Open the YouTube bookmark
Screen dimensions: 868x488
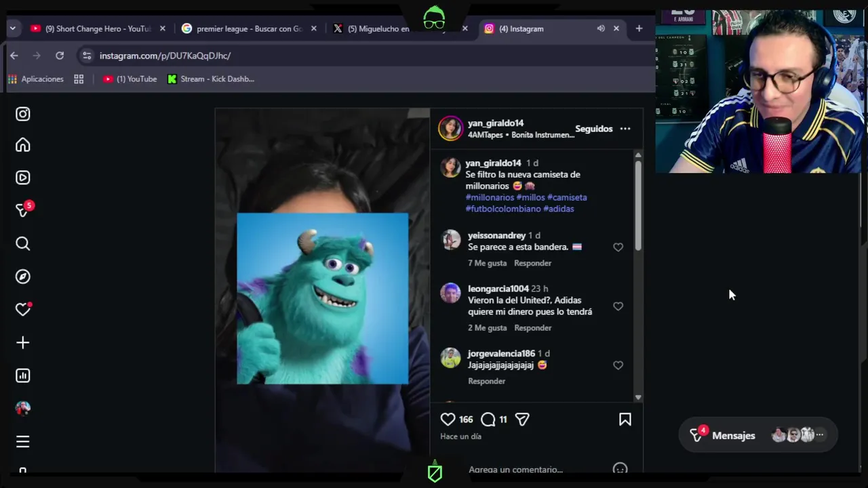coord(130,79)
